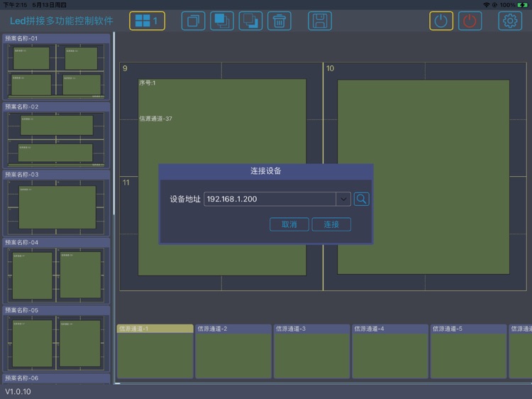
Task: Click the yellow-bordered power on icon
Action: pos(440,21)
